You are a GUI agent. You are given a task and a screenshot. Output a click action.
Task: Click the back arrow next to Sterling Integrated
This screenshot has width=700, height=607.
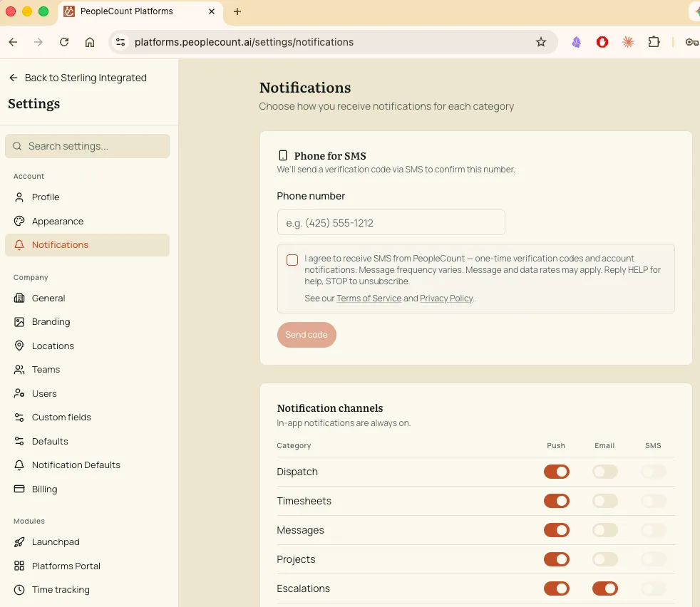[x=14, y=78]
